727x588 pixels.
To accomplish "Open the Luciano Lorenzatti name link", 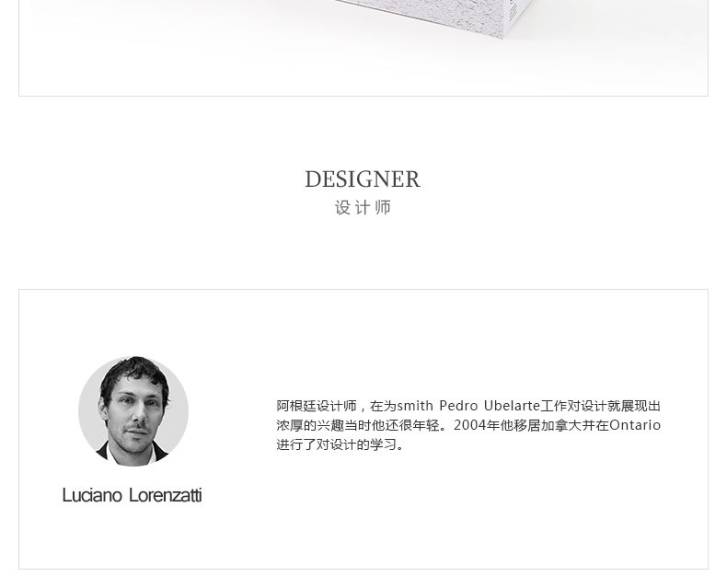I will pos(133,495).
